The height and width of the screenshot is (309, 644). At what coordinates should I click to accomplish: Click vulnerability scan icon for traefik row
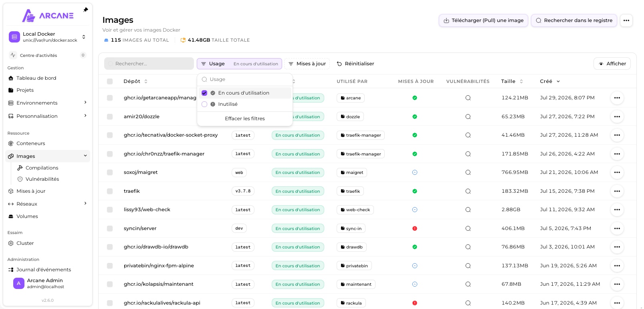tap(468, 191)
